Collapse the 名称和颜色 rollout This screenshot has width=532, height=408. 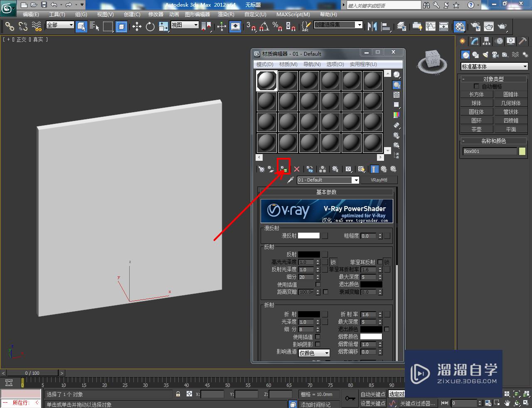coord(493,141)
